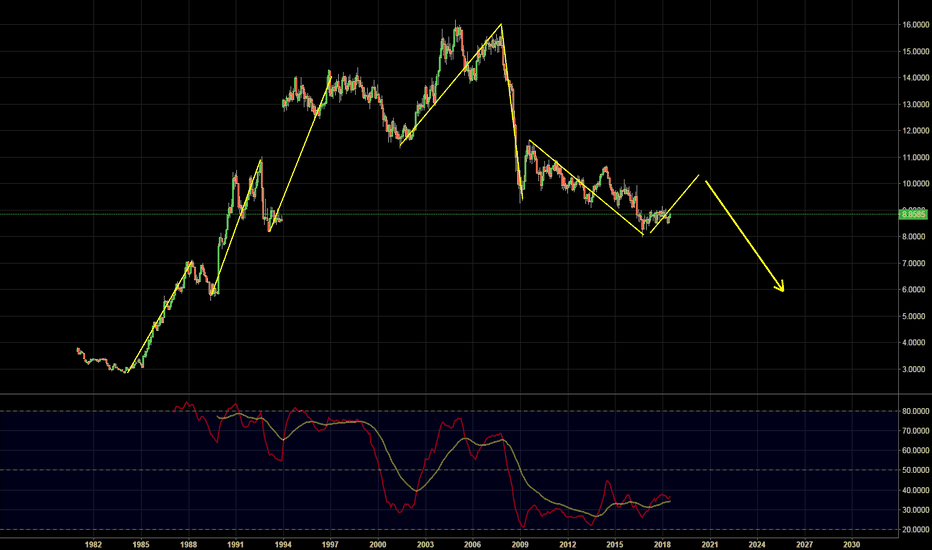Click the 16.0000 price scale label
Image resolution: width=932 pixels, height=550 pixels.
[915, 25]
